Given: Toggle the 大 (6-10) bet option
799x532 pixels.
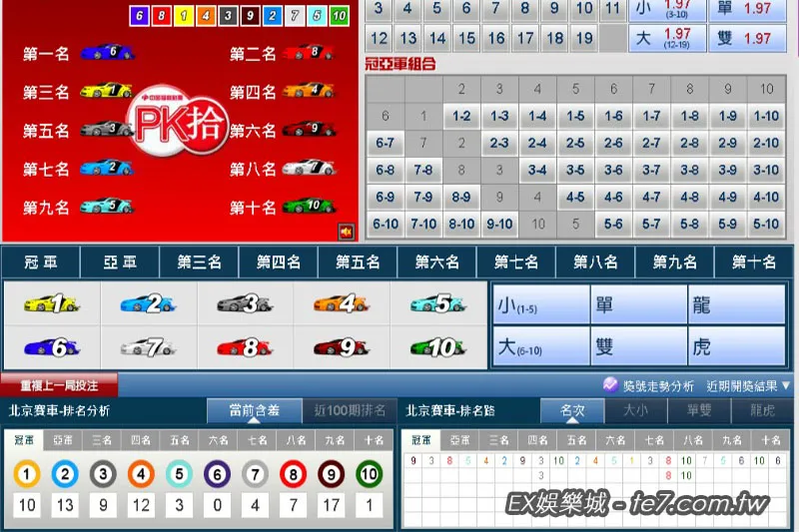Looking at the screenshot, I should coord(539,347).
